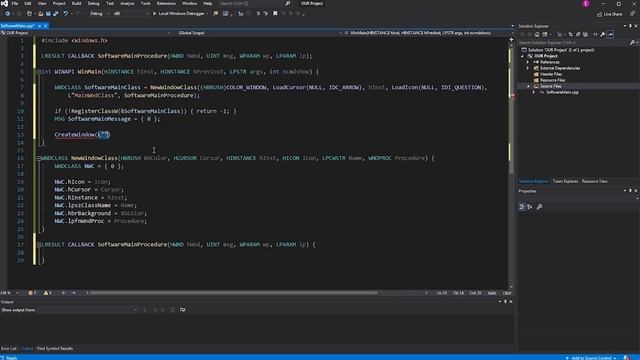Select the Header Files folder
Viewport: 640px width, 360px height.
point(551,74)
